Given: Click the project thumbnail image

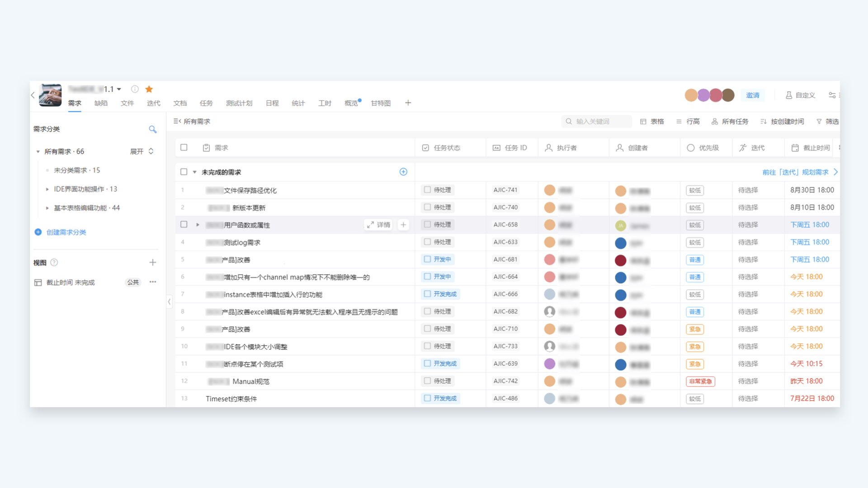Looking at the screenshot, I should click(50, 95).
